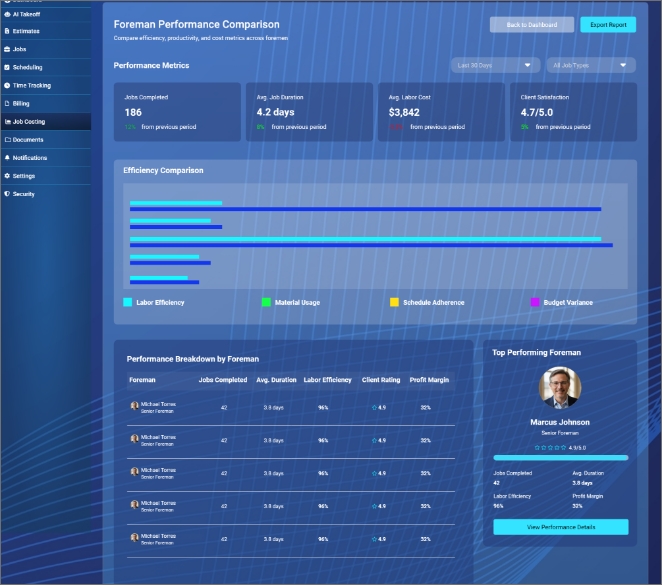Click the Profit Margin column header
The width and height of the screenshot is (662, 585).
point(429,380)
